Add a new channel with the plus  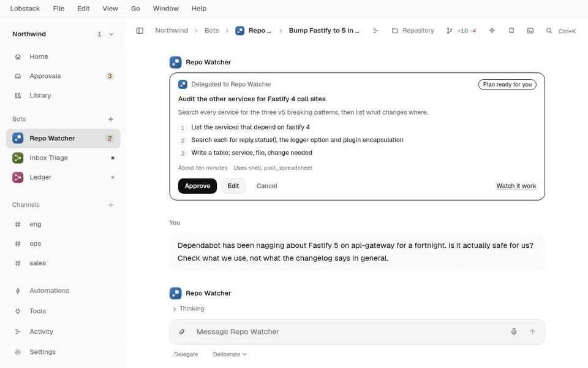[111, 205]
